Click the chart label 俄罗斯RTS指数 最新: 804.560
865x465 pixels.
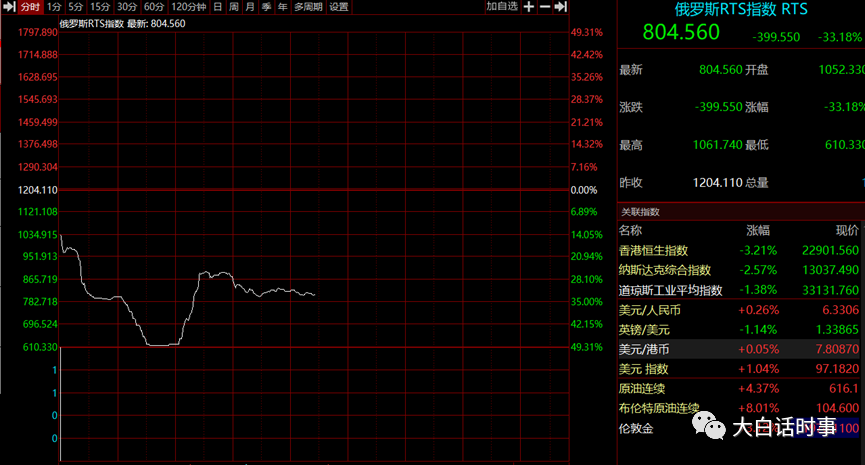[x=122, y=24]
